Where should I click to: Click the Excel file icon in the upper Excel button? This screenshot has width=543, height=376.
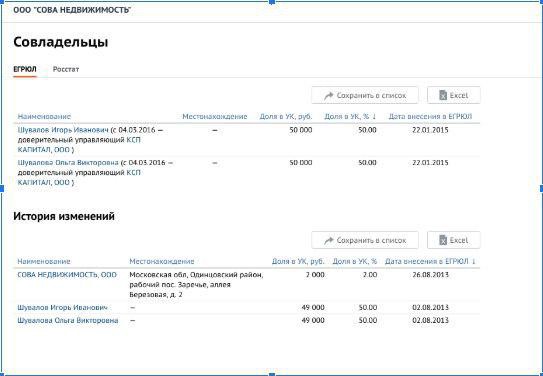click(443, 95)
